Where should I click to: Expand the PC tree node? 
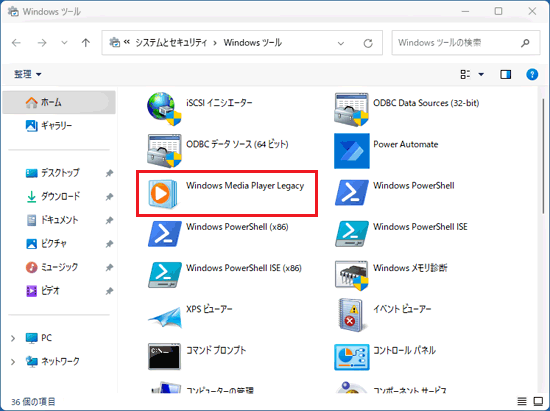tap(13, 338)
